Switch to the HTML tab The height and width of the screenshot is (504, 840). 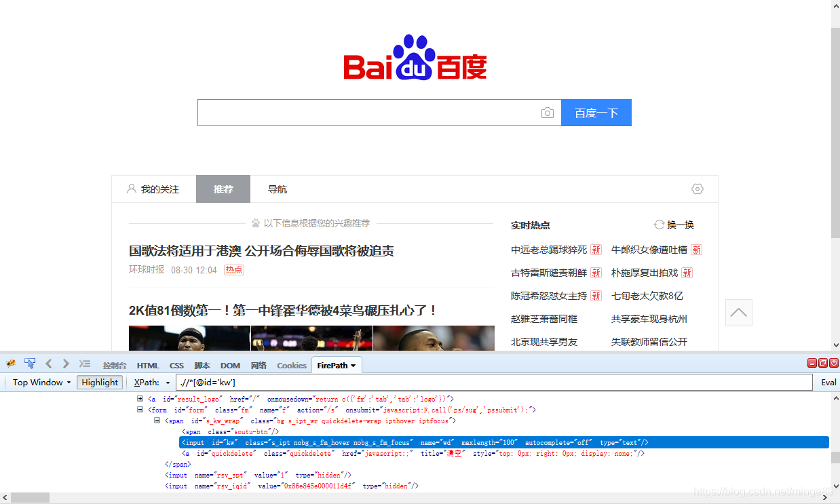pos(148,366)
